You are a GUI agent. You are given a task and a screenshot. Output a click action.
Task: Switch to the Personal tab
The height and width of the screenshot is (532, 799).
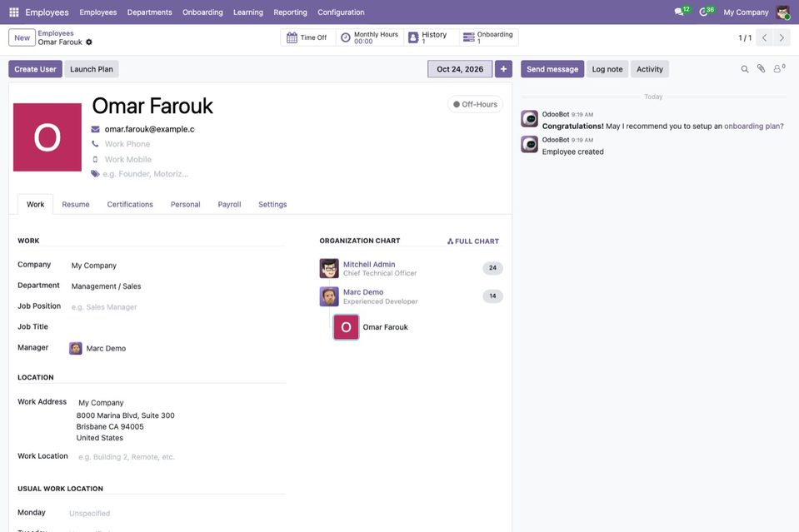[185, 204]
